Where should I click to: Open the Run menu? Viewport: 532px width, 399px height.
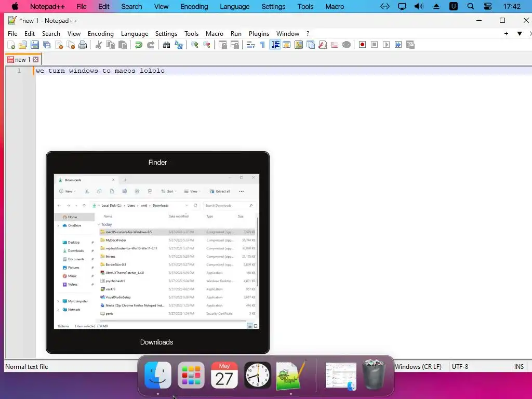(x=236, y=34)
